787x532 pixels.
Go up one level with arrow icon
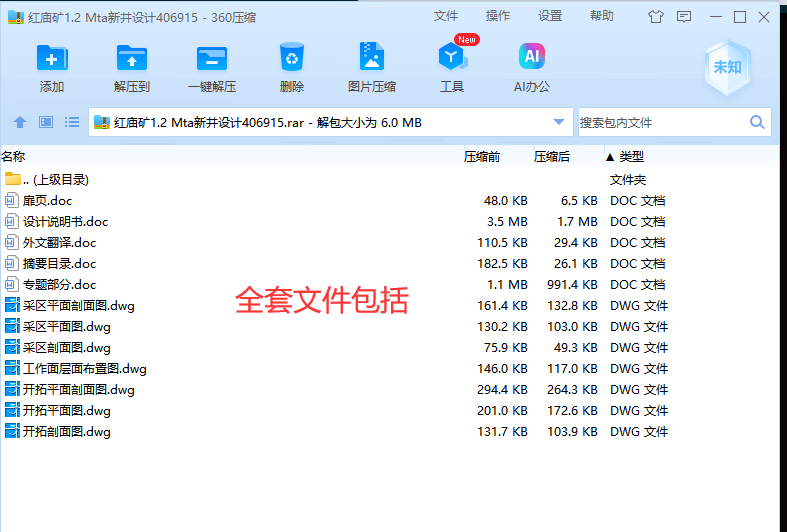click(20, 122)
